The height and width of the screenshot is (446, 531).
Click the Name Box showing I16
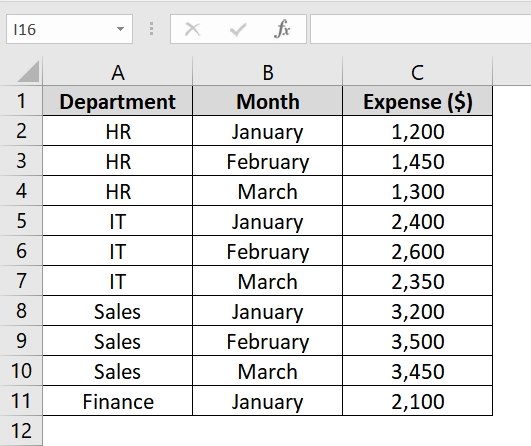coord(69,29)
